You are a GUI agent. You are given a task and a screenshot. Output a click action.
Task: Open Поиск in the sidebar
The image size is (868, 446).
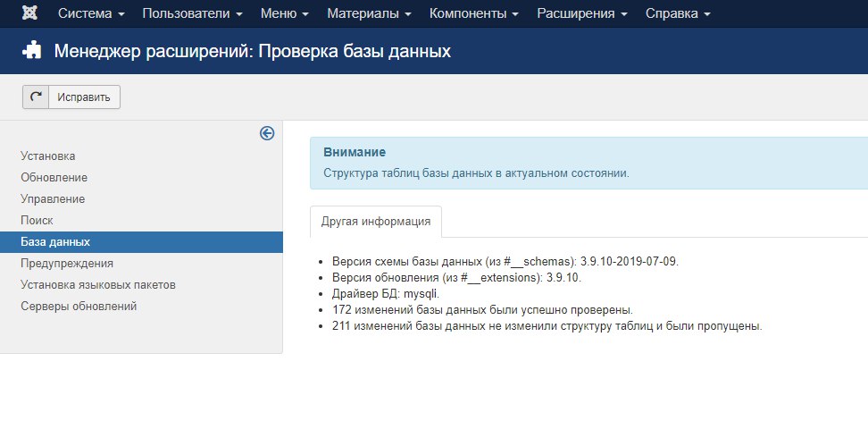tap(37, 221)
